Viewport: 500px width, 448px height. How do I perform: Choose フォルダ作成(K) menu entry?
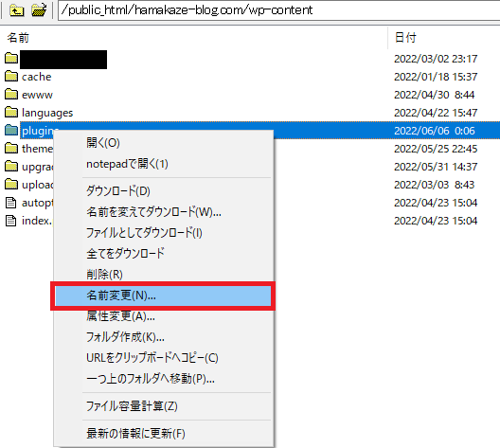163,337
